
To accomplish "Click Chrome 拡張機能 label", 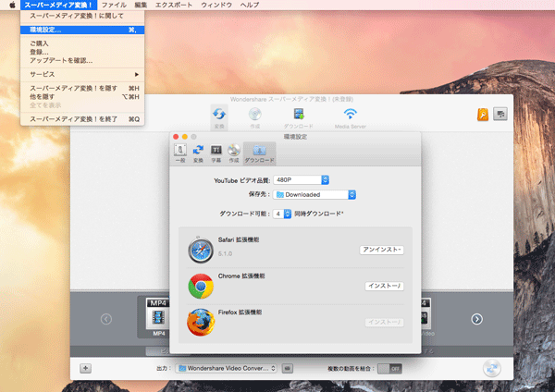I will coord(241,276).
